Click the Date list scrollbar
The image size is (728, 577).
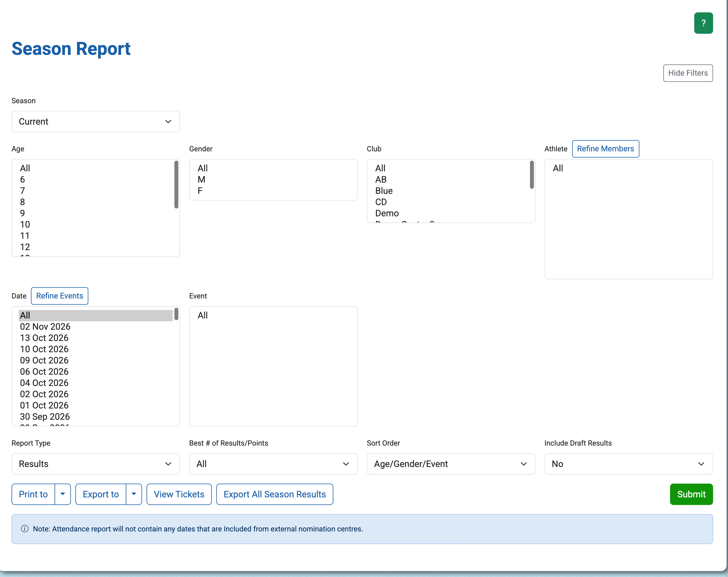[176, 314]
